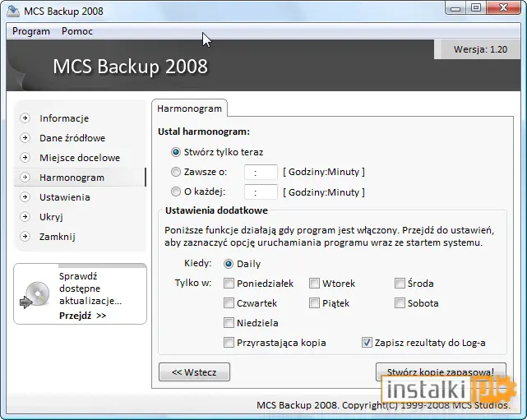Check the Niedziela checkbox
This screenshot has height=420, width=527.
coord(229,323)
